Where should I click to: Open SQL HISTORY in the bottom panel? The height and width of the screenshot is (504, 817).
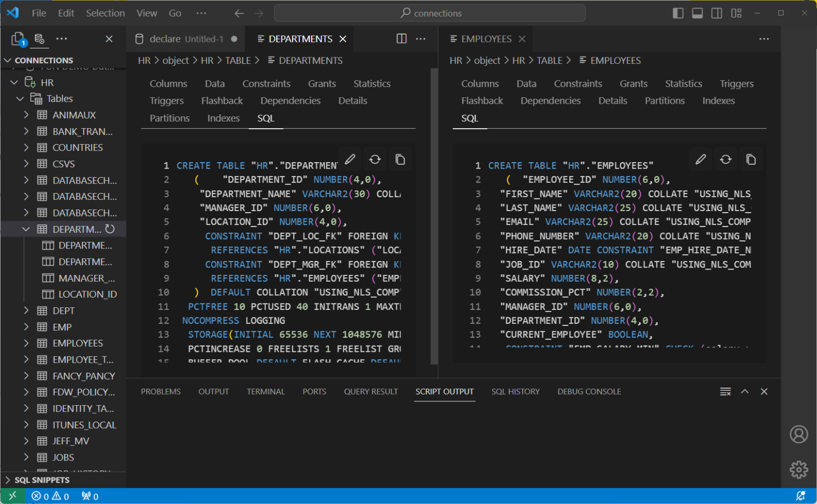click(515, 391)
